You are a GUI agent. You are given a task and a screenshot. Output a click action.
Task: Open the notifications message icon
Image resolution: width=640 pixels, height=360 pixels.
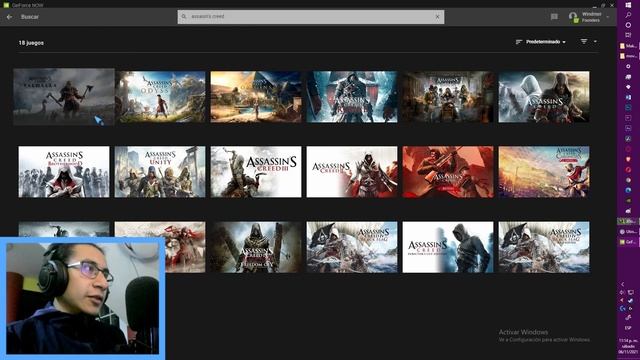[x=554, y=17]
